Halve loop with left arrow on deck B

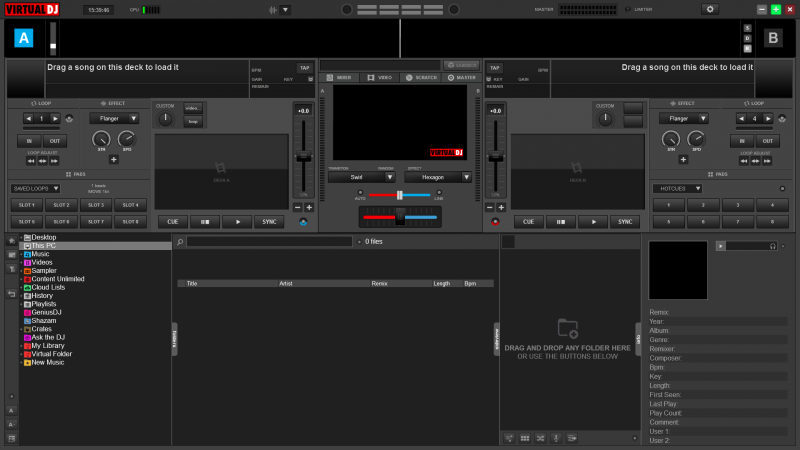(x=741, y=118)
